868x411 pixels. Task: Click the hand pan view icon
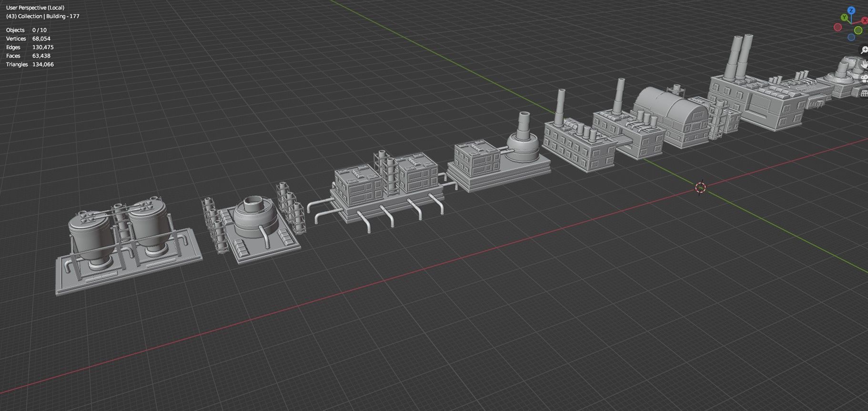point(864,64)
